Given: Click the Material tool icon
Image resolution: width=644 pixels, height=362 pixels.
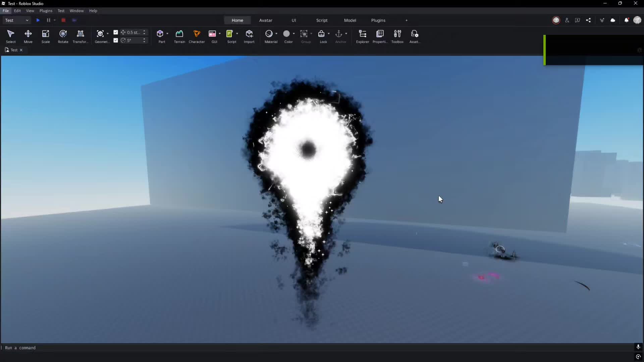Looking at the screenshot, I should 269,34.
